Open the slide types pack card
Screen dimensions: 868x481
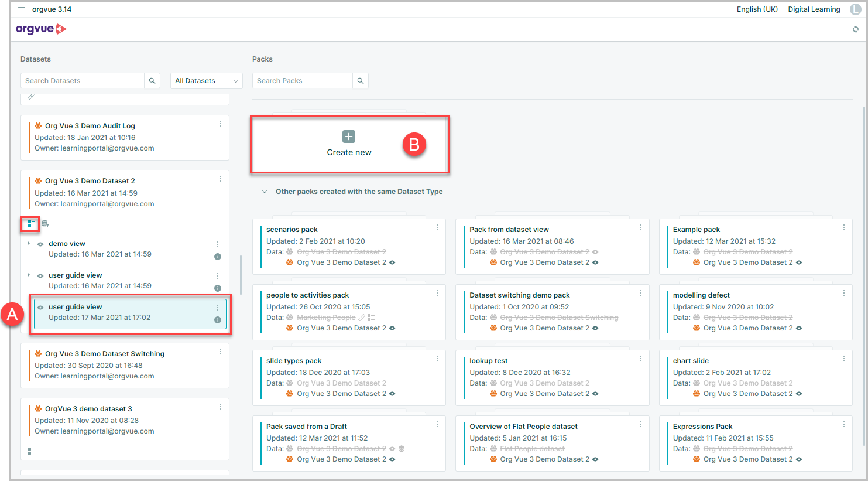(349, 378)
